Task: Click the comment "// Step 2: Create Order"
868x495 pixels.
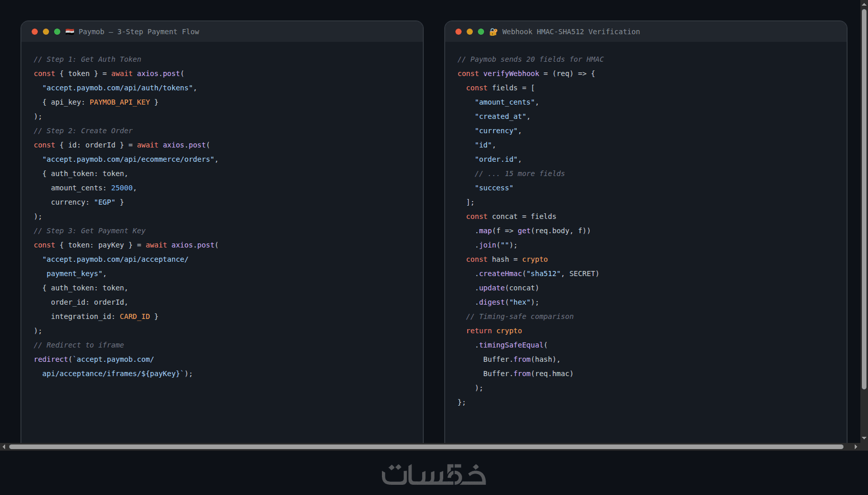Action: [x=83, y=131]
